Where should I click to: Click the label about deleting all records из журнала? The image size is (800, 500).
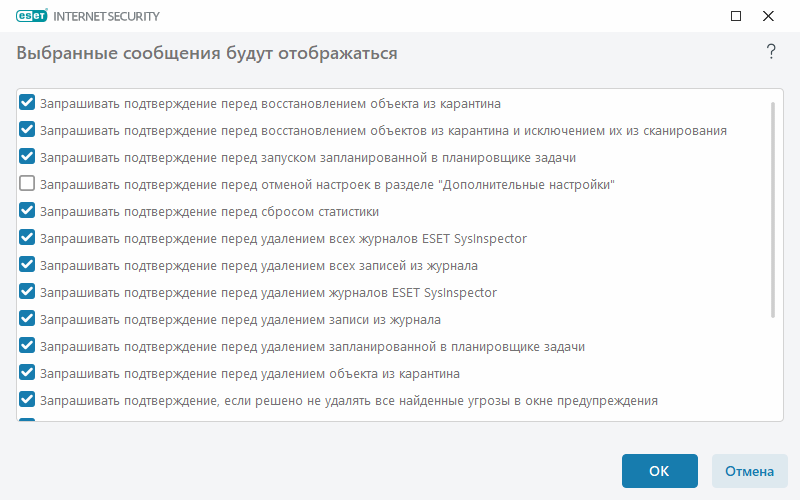pyautogui.click(x=259, y=266)
